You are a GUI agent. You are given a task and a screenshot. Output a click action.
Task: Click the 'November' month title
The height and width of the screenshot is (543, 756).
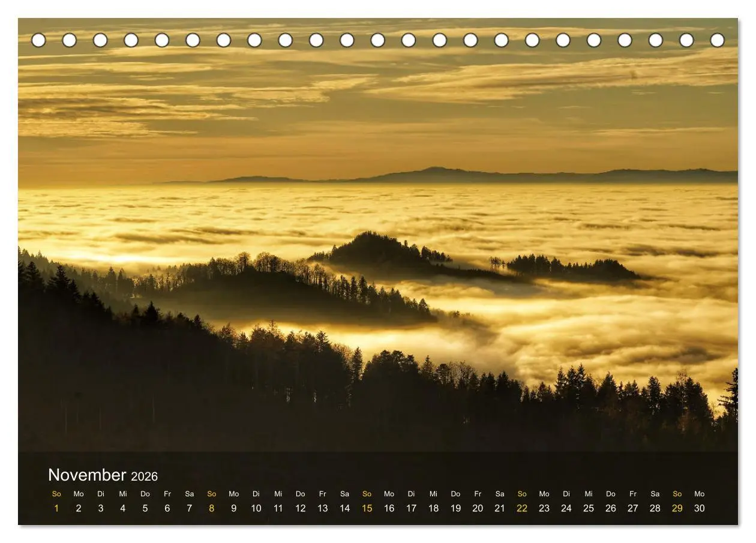pyautogui.click(x=87, y=475)
